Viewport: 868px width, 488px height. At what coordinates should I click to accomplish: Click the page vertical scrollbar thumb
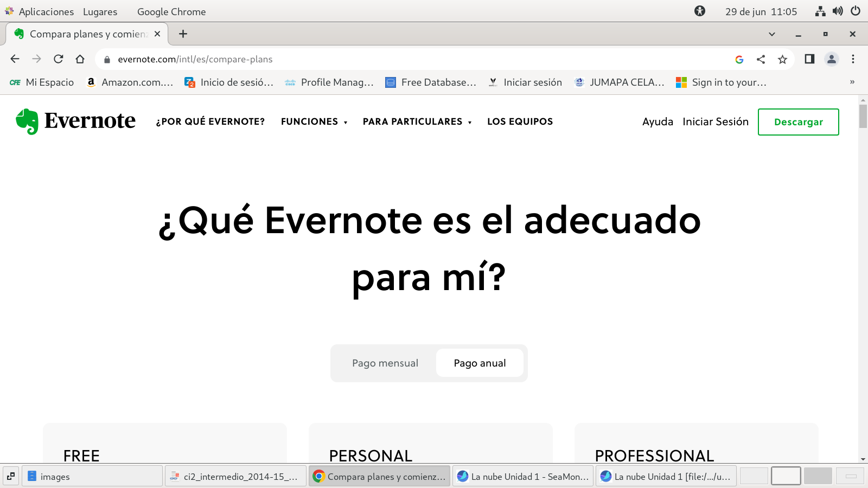pyautogui.click(x=863, y=116)
